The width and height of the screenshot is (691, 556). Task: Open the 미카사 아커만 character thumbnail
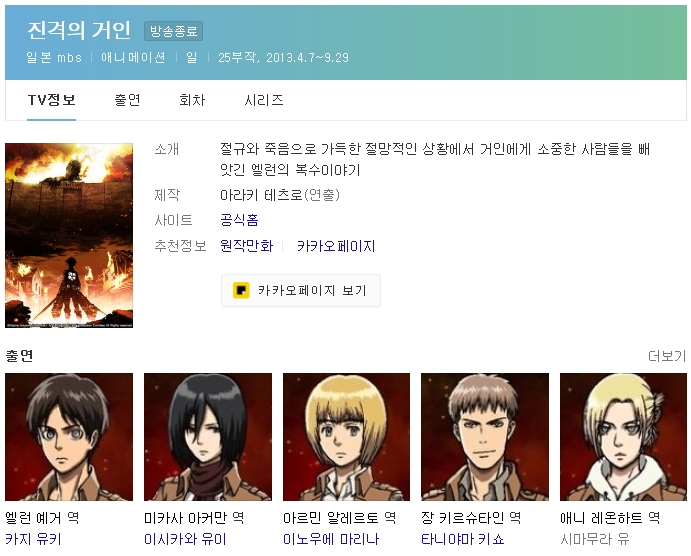tap(208, 437)
